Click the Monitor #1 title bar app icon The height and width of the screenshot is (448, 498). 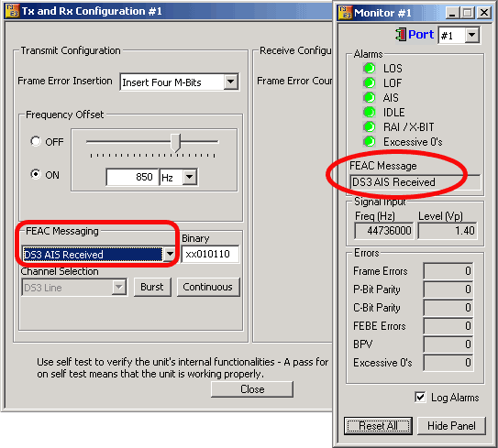coord(346,13)
